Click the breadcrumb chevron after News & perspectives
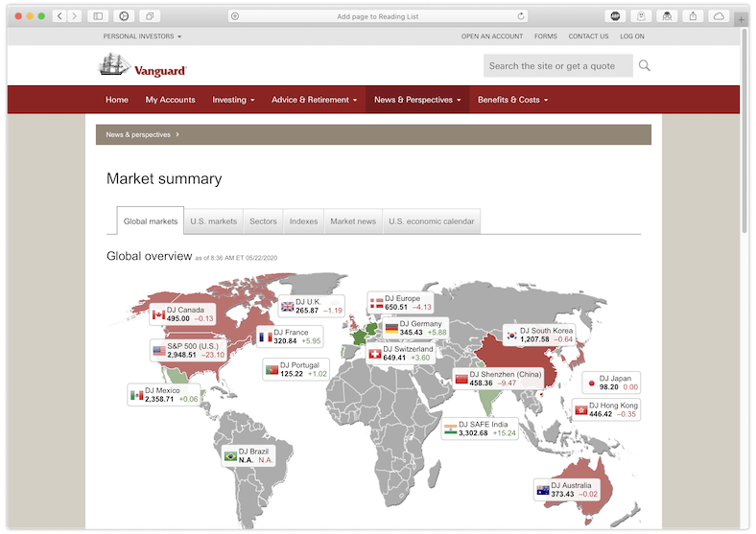Viewport: 756px width, 534px height. 177,134
